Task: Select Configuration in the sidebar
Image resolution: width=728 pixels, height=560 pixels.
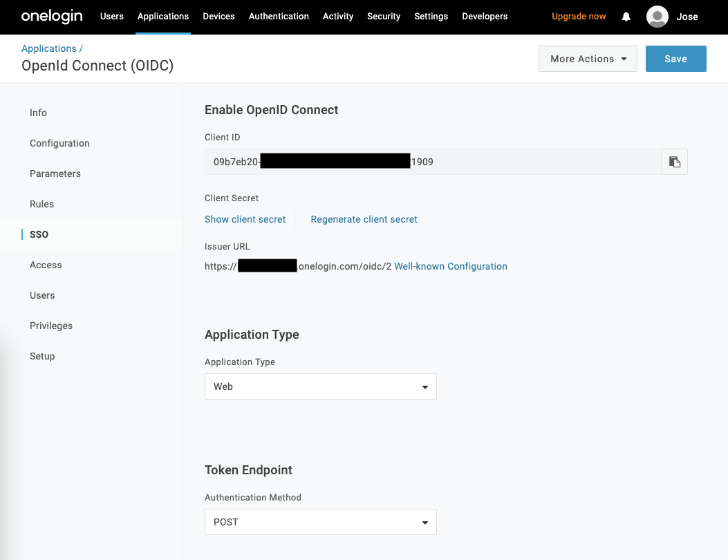Action: 59,143
